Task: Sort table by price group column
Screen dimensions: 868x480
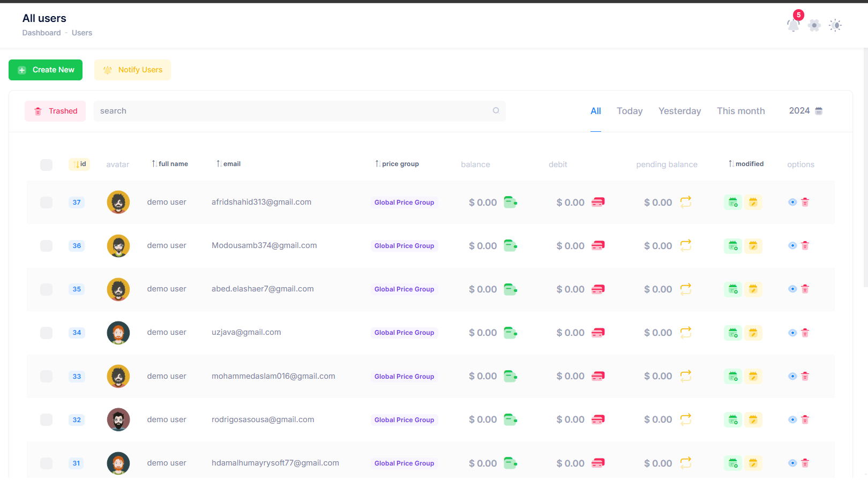Action: pos(397,164)
